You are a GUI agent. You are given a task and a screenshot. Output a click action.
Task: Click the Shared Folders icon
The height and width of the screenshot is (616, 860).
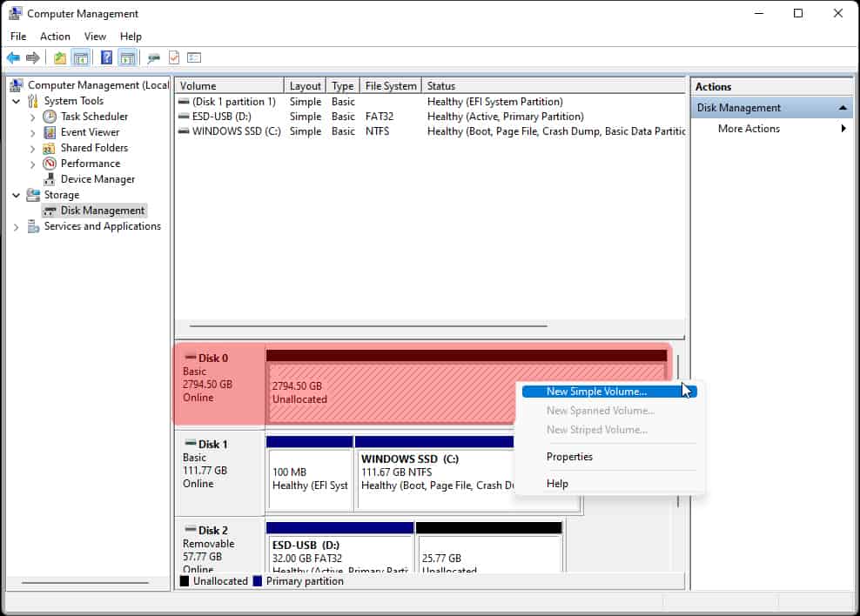pos(50,148)
